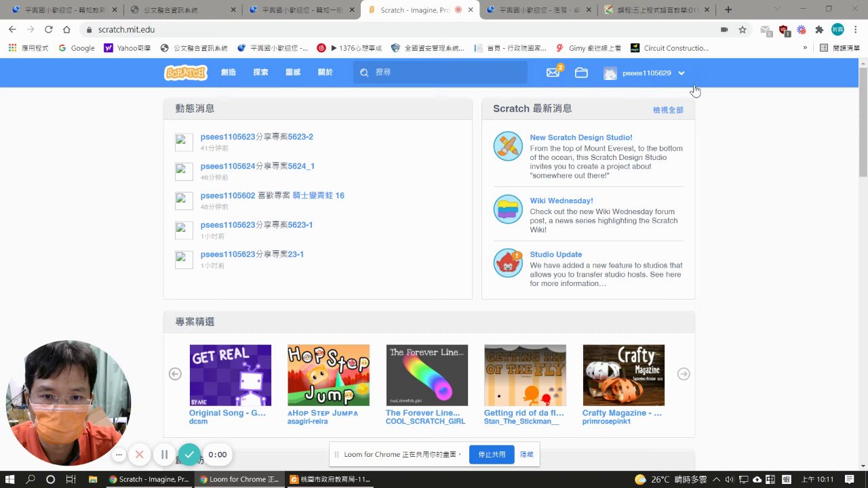Open the Studio Update link
Viewport: 868px width, 488px height.
(556, 254)
